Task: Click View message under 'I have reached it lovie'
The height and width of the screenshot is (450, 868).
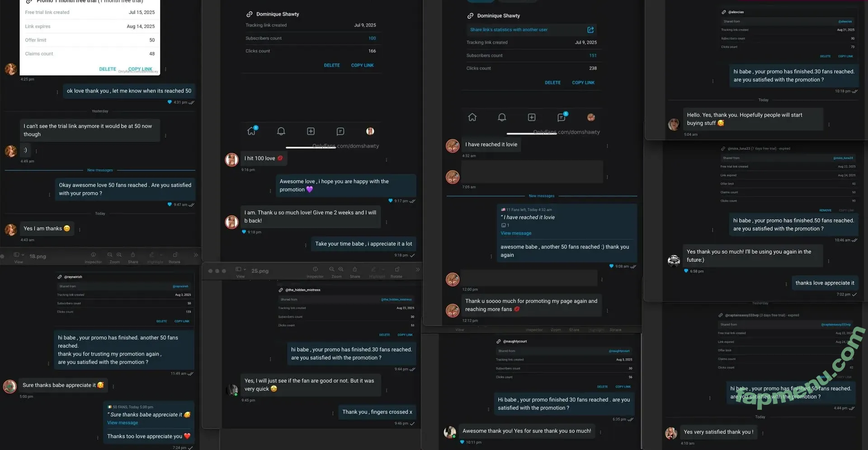Action: tap(516, 233)
